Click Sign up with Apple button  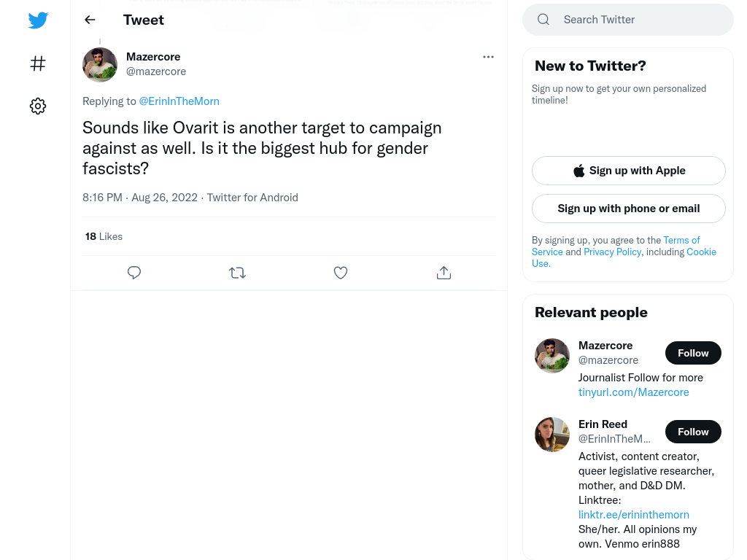coord(629,171)
